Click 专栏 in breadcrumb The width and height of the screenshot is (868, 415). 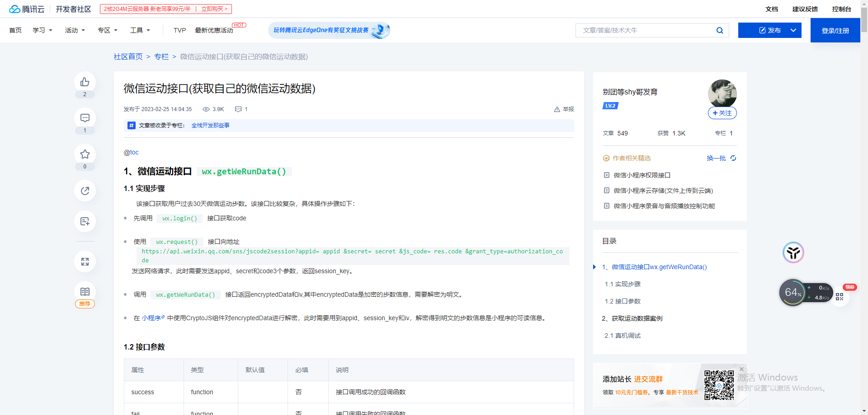point(161,56)
